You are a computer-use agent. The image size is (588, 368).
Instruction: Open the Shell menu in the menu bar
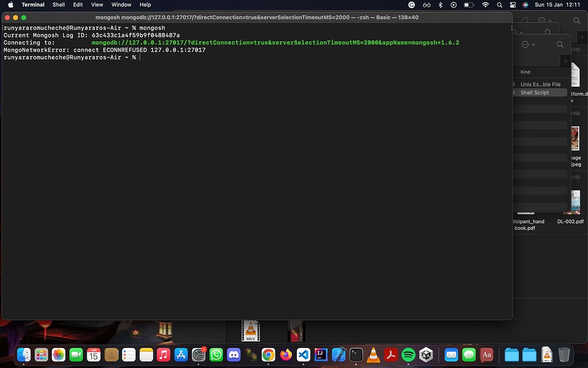(58, 5)
